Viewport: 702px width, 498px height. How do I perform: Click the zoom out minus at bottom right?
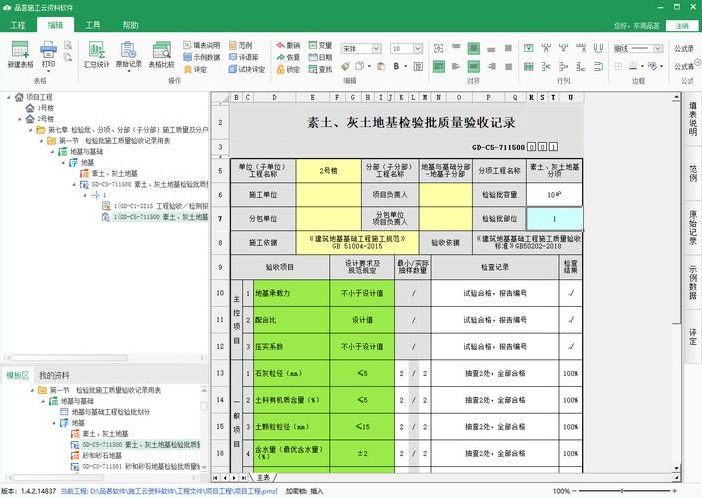[x=574, y=491]
